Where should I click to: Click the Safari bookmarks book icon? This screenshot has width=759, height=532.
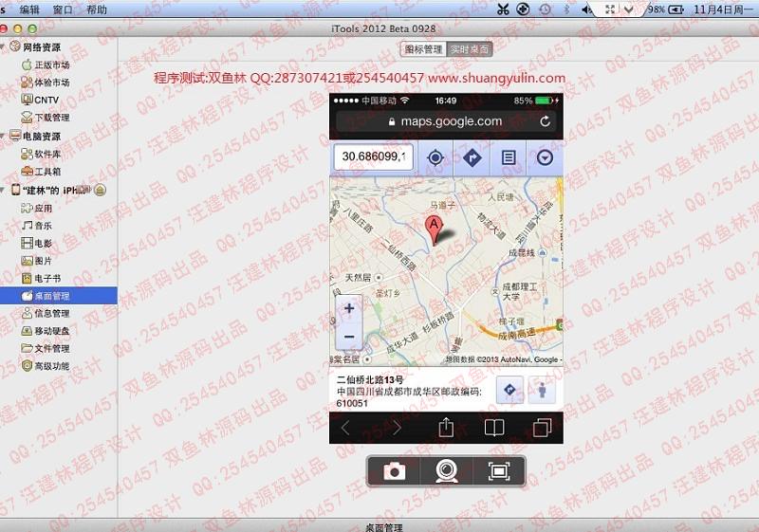point(494,428)
